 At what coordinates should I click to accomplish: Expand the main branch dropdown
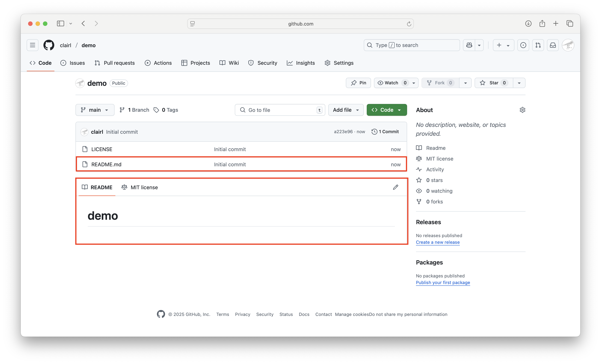pyautogui.click(x=95, y=110)
